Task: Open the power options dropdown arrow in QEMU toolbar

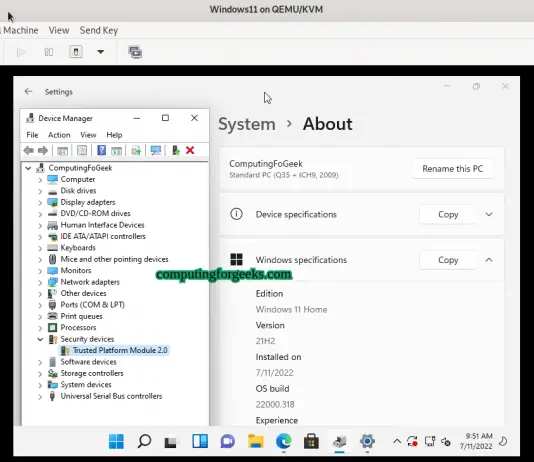Action: click(x=100, y=52)
